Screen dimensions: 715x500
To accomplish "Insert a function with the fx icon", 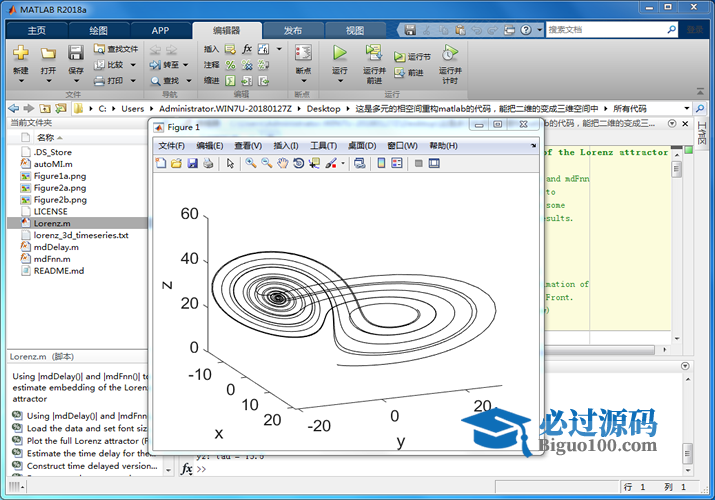I will click(x=247, y=49).
